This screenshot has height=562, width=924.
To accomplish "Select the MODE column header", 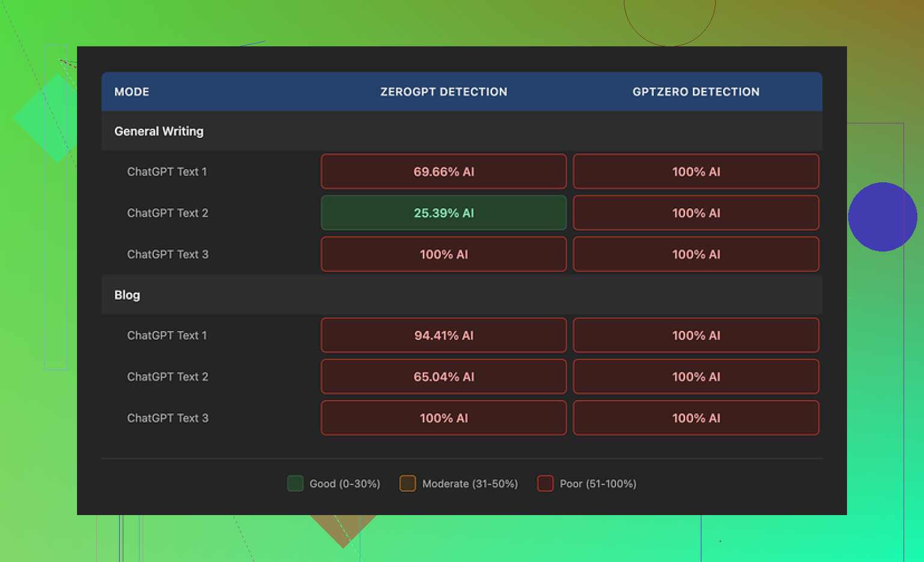I will coord(132,92).
